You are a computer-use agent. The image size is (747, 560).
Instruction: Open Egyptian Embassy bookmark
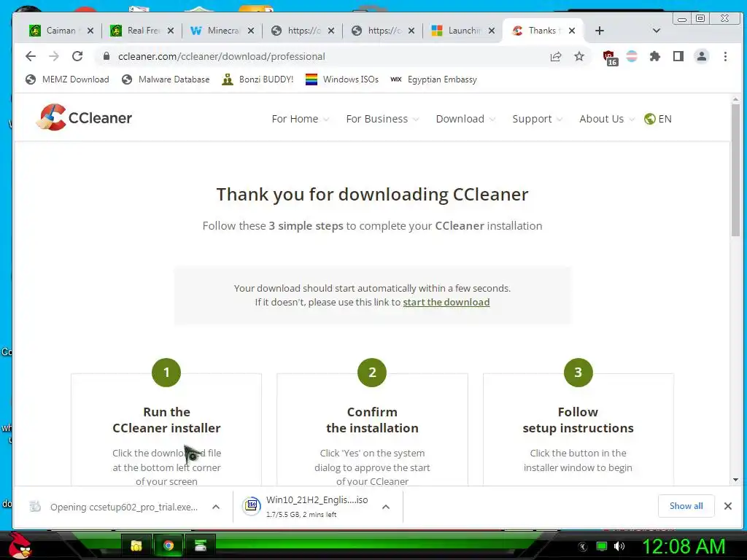point(433,79)
